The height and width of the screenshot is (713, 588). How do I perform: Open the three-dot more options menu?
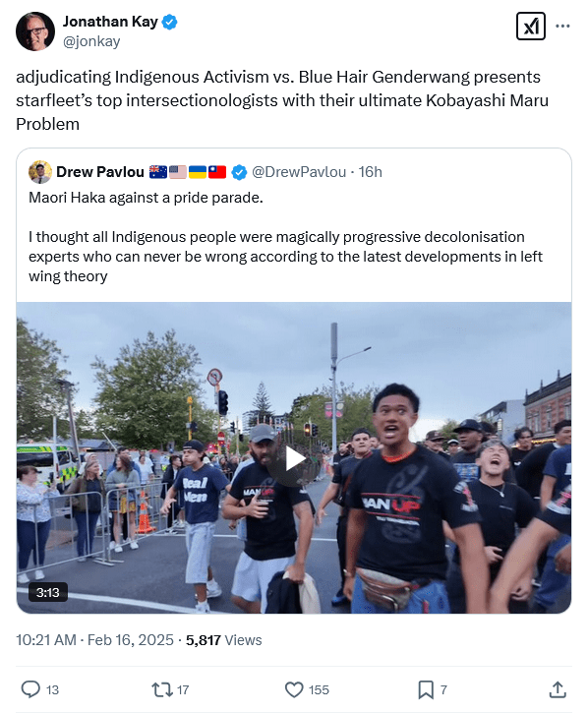coord(562,26)
